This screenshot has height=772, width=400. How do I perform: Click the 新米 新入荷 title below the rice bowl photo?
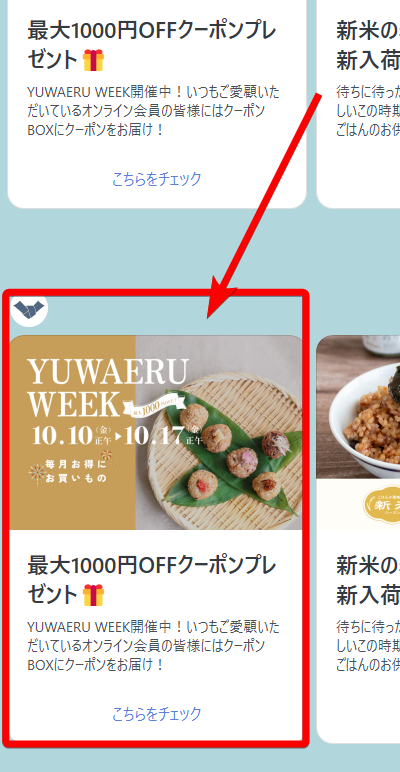coord(368,580)
